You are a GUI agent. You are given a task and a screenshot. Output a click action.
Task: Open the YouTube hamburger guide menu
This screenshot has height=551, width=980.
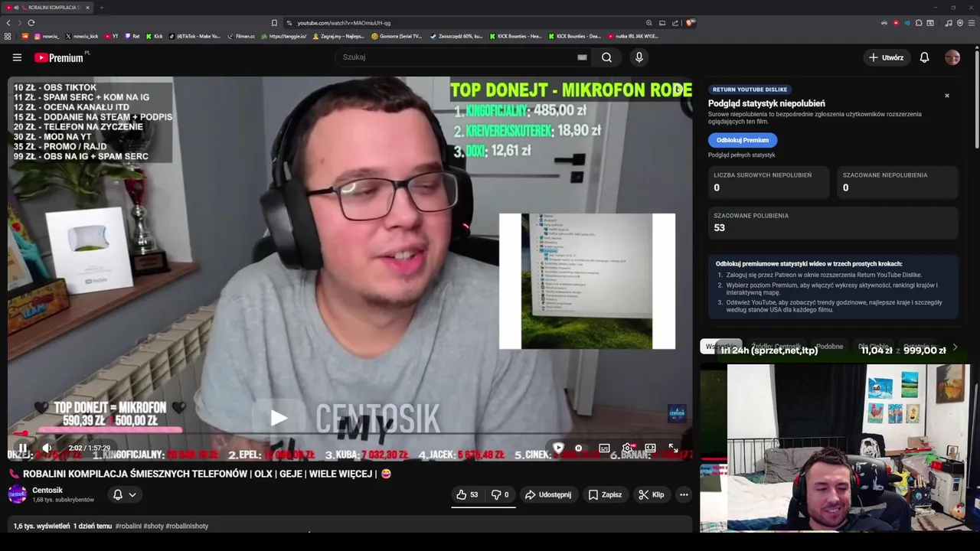click(x=17, y=57)
